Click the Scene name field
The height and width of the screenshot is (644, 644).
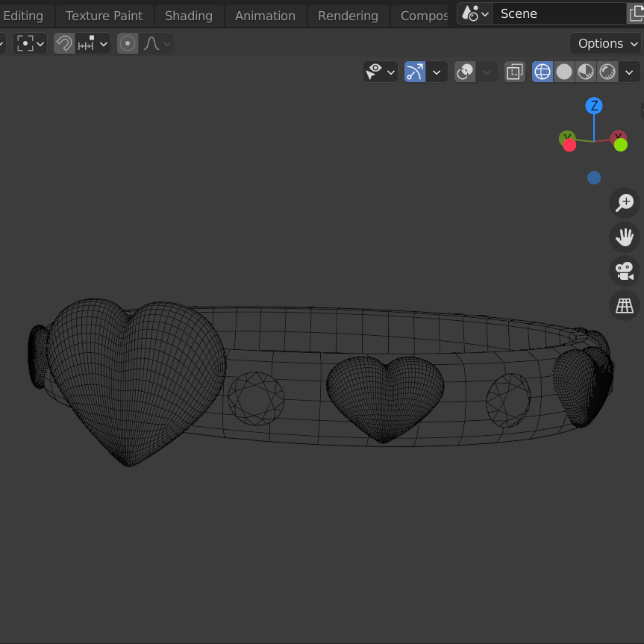tap(559, 13)
